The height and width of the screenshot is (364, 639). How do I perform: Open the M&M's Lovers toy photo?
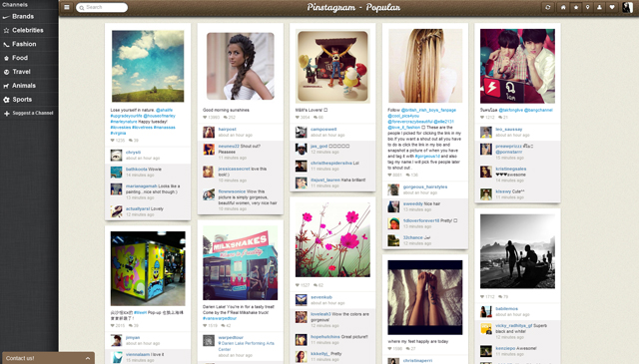point(332,66)
